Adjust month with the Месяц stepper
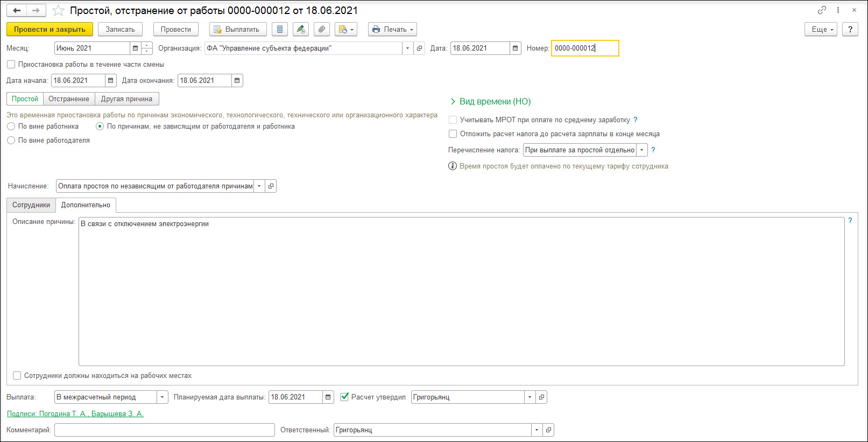This screenshot has height=442, width=868. coord(147,48)
